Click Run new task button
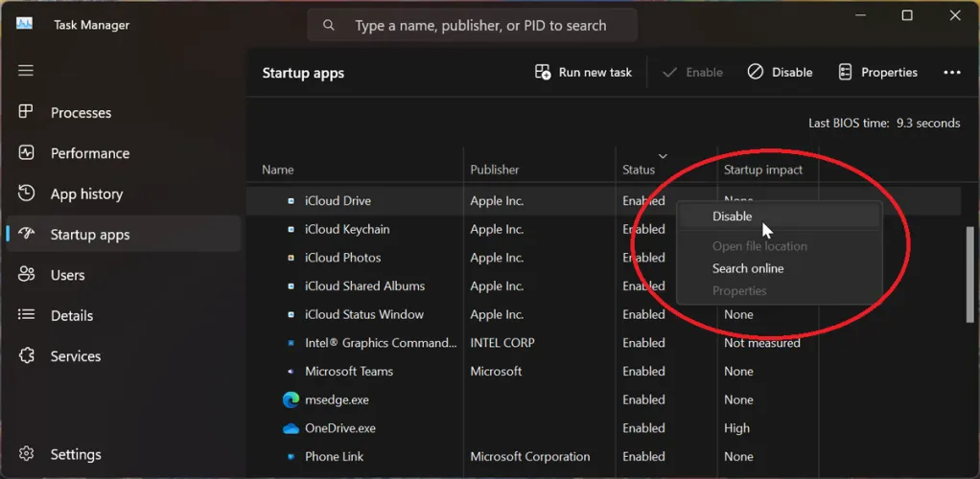 coord(583,72)
